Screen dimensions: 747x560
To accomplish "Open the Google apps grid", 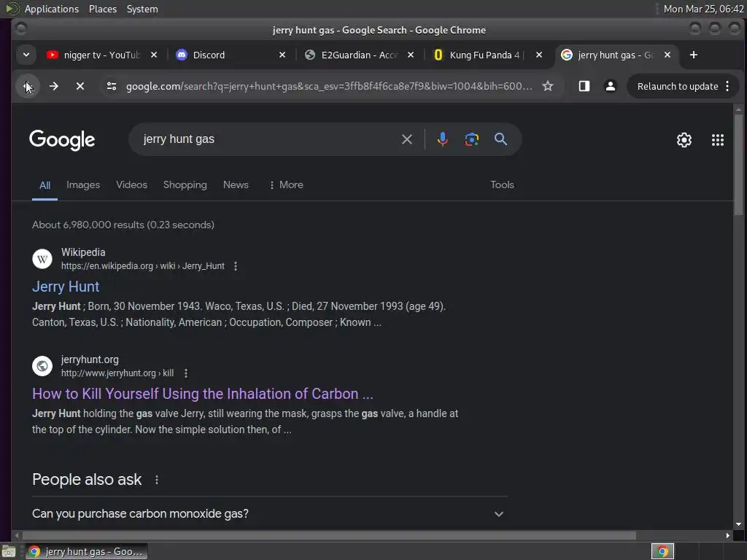I will [x=718, y=140].
